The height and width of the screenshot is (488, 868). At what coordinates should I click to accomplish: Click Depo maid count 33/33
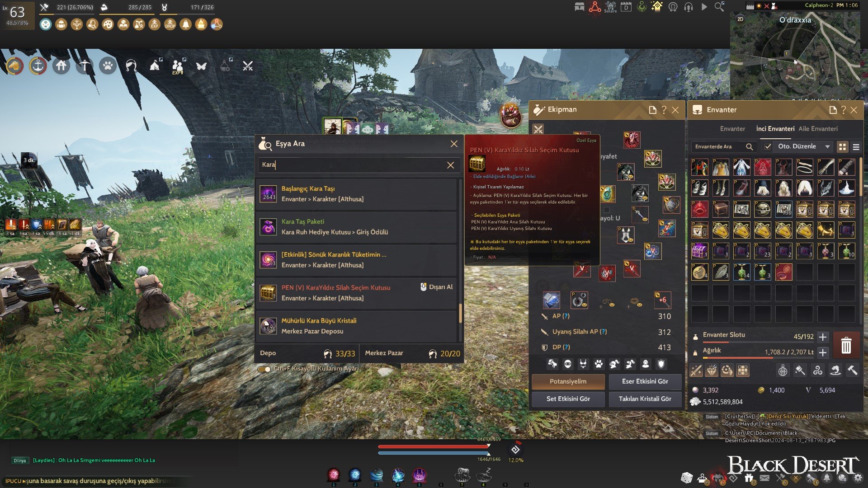click(x=340, y=354)
